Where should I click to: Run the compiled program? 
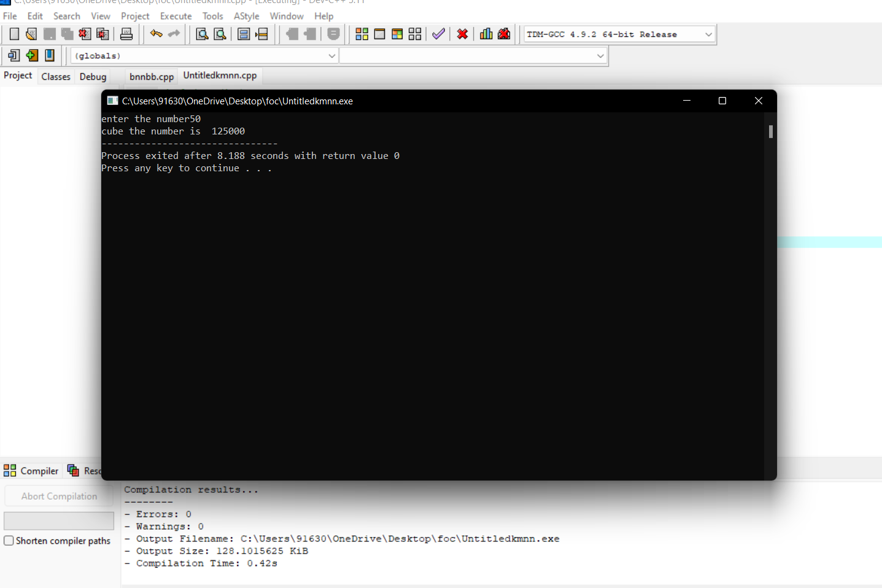[x=379, y=34]
